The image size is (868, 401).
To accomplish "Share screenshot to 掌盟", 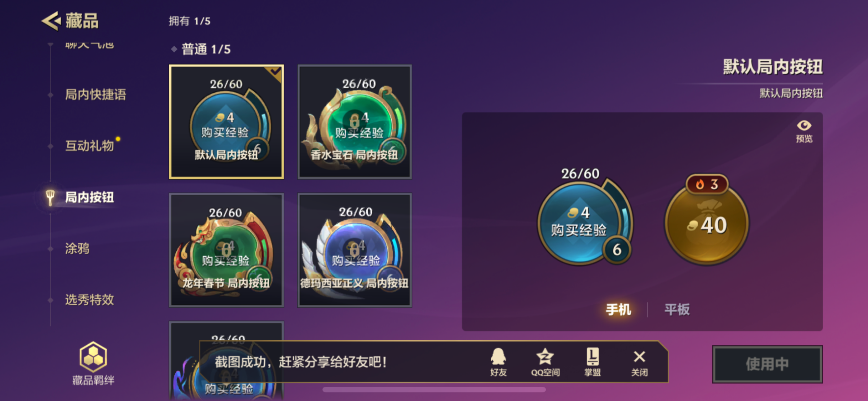I will (593, 362).
